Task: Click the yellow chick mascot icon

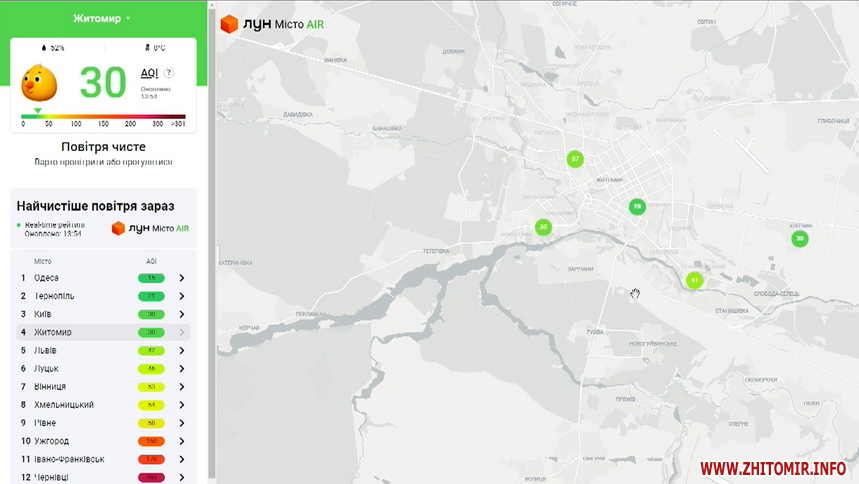Action: pos(39,84)
